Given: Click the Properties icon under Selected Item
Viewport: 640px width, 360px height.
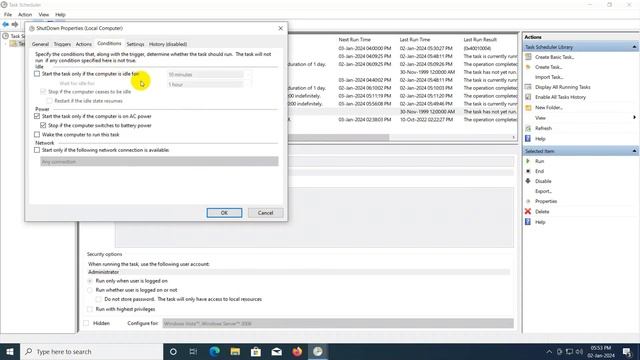Looking at the screenshot, I should point(528,201).
